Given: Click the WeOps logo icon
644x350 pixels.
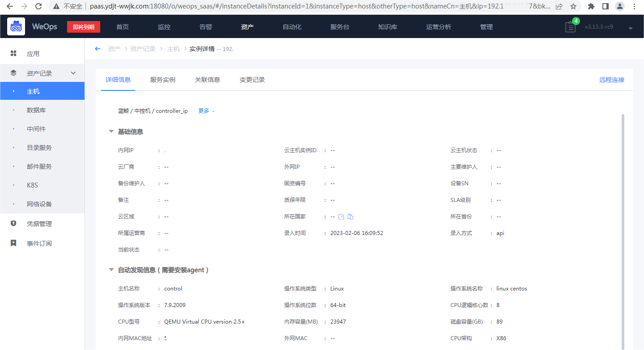Looking at the screenshot, I should pyautogui.click(x=16, y=27).
